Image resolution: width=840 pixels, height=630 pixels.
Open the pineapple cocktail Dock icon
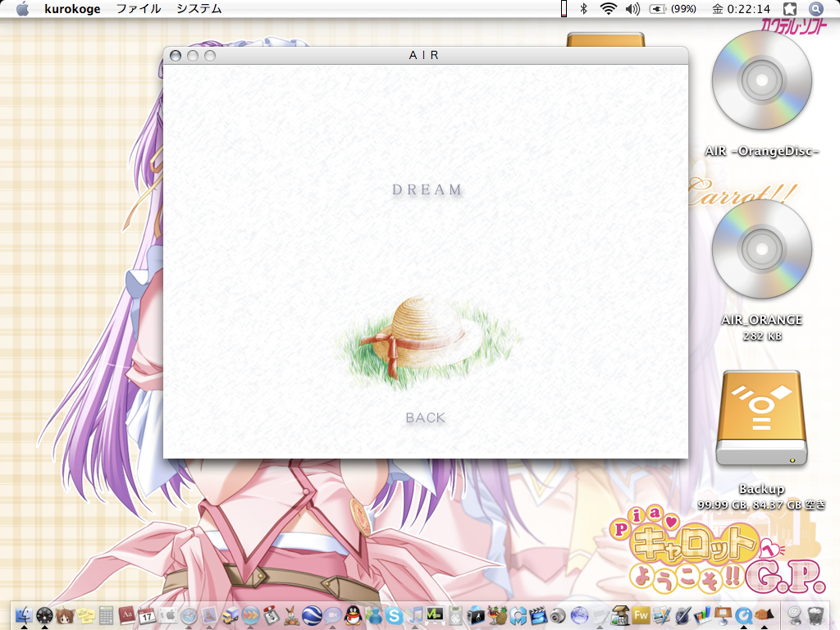point(497,615)
